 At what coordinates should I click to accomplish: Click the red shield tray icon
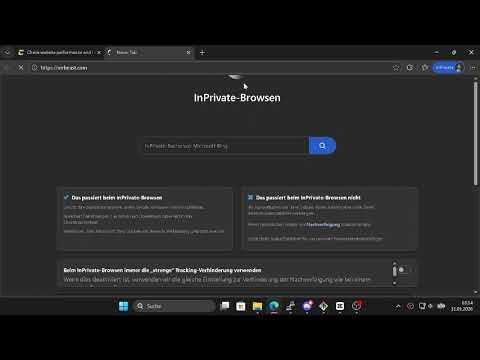pyautogui.click(x=410, y=306)
